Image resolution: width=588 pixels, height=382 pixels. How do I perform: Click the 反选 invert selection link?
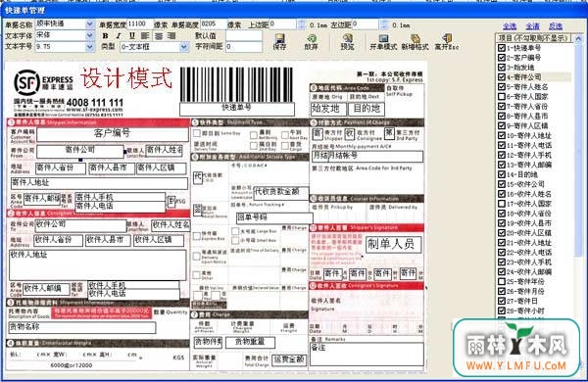556,26
